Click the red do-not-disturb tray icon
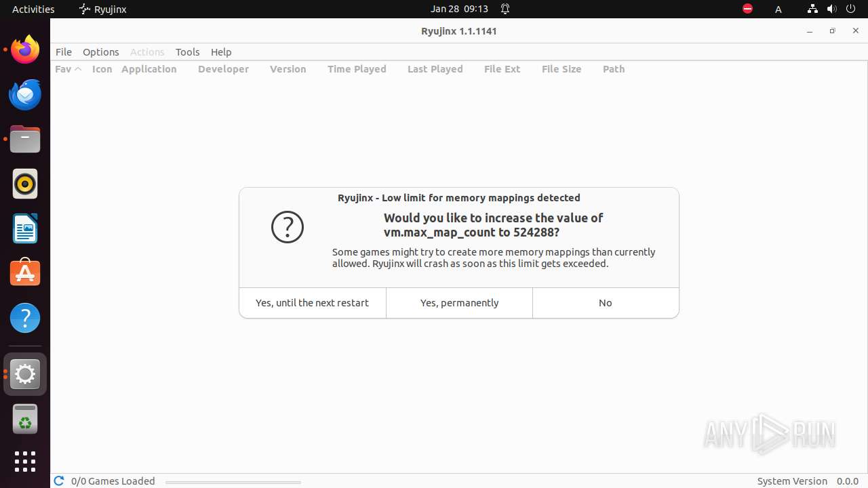Image resolution: width=868 pixels, height=488 pixels. (747, 9)
